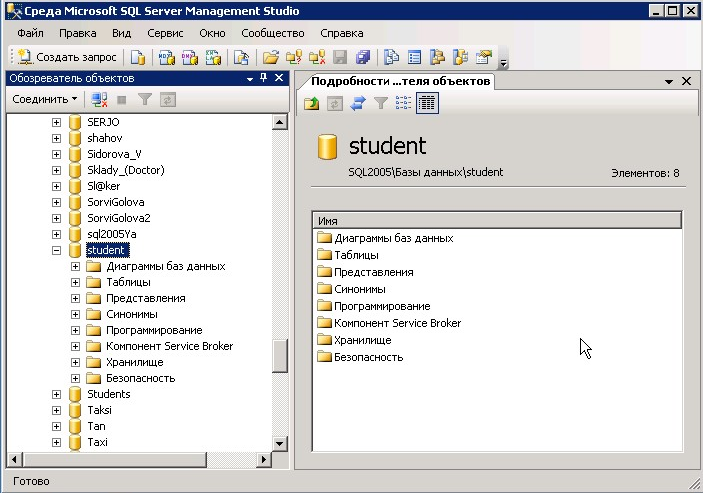Viewport: 703px width, 493px height.
Task: Expand the Безопасность tree node
Action: coord(75,378)
